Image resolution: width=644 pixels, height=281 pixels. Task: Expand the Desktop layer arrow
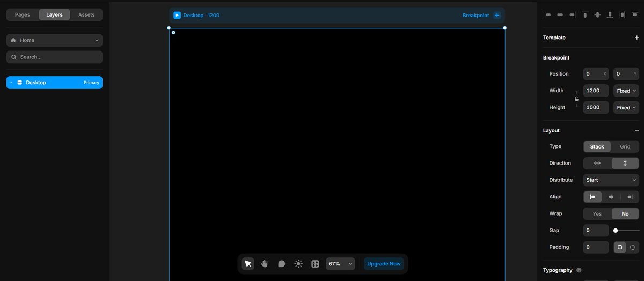point(11,83)
